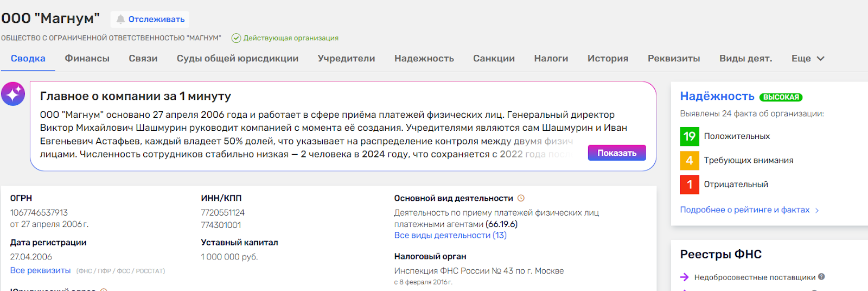Click the ВЫСОКАЯ reliability badge

[781, 97]
